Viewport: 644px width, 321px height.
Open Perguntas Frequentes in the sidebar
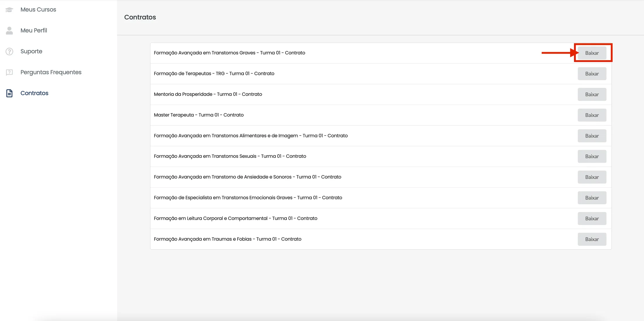pyautogui.click(x=51, y=72)
